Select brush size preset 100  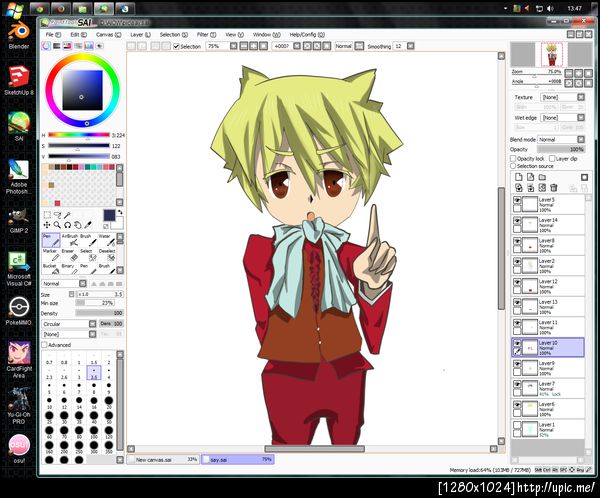click(x=94, y=432)
